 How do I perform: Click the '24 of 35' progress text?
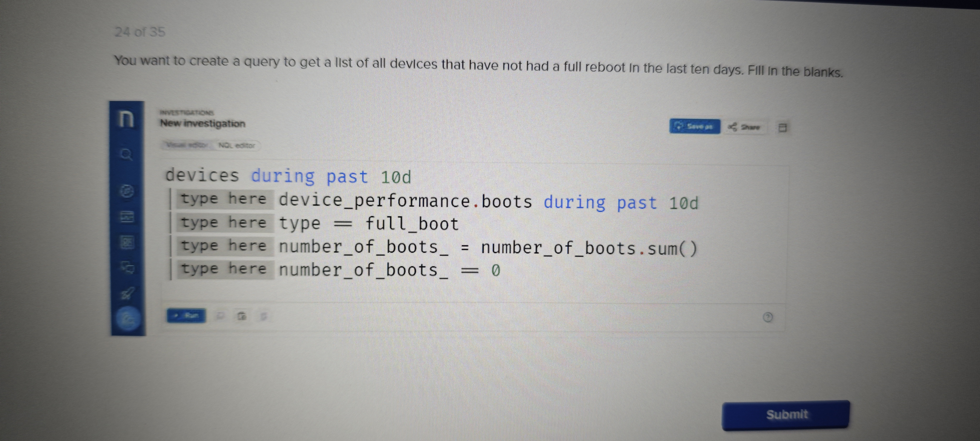click(x=140, y=32)
